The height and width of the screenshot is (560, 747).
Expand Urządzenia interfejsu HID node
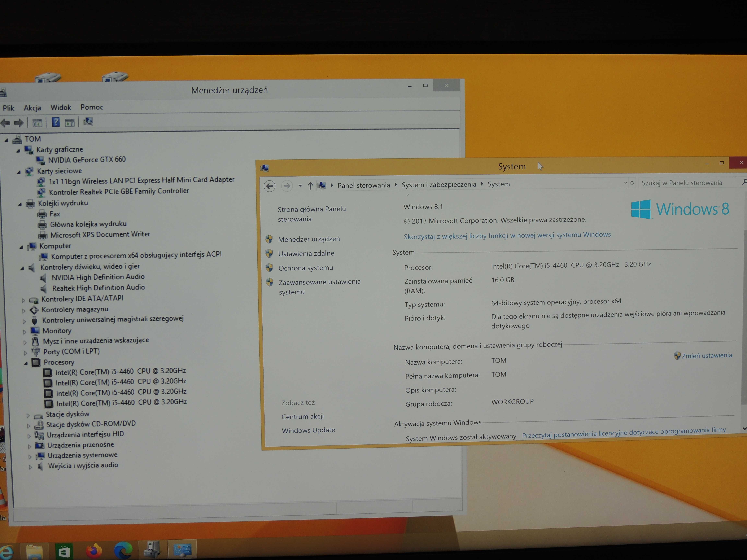tap(29, 436)
